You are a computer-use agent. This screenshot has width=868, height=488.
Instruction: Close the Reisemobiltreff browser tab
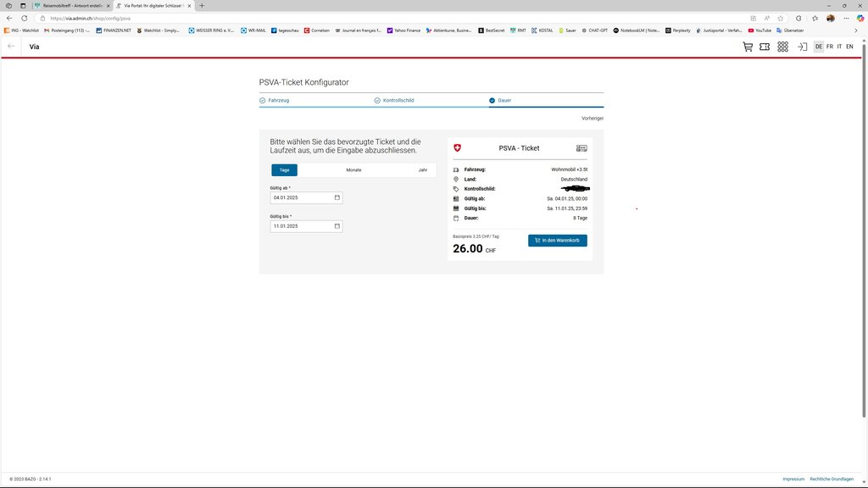point(108,6)
